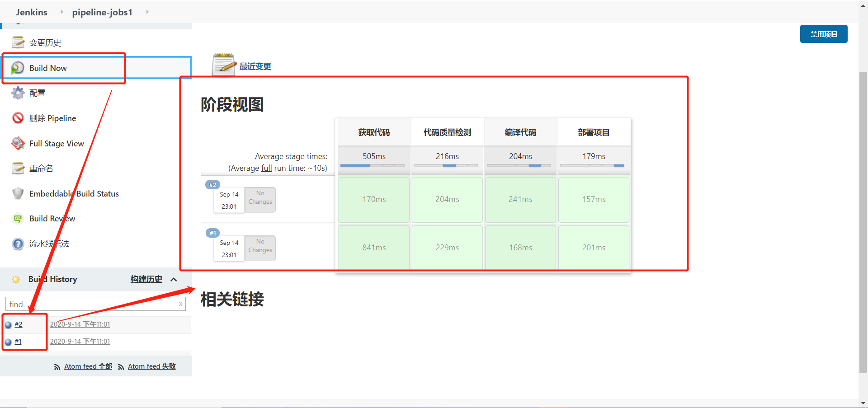Click the 配置 gear icon
868x408 pixels.
coord(18,93)
